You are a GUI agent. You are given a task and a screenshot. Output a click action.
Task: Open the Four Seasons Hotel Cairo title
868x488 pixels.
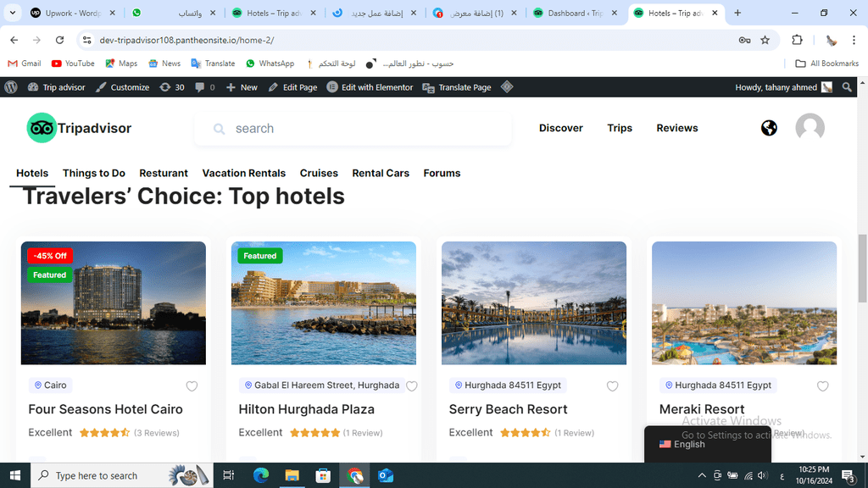[x=105, y=409]
